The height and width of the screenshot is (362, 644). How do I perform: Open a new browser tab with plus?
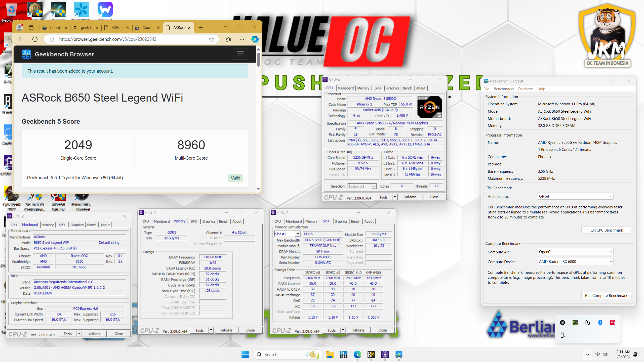pyautogui.click(x=201, y=28)
